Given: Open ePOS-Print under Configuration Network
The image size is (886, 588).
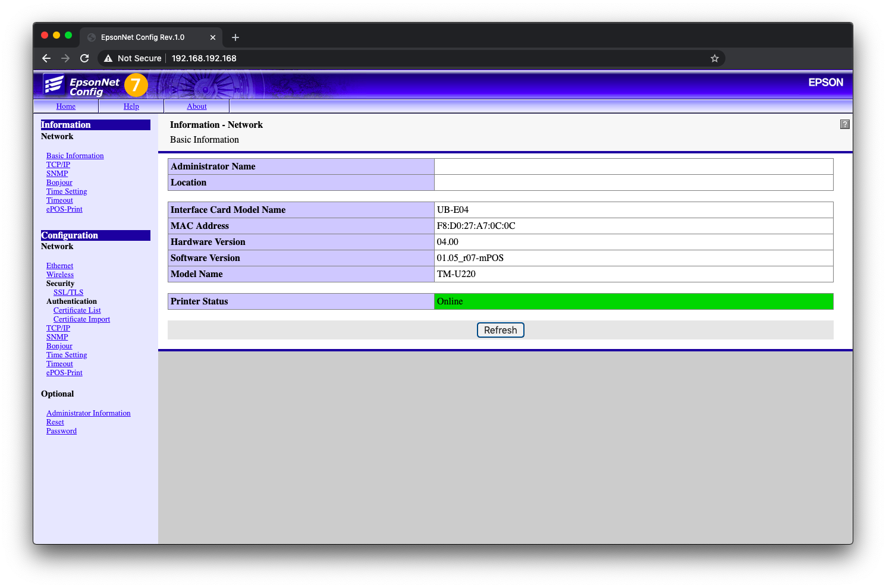Looking at the screenshot, I should pyautogui.click(x=64, y=373).
